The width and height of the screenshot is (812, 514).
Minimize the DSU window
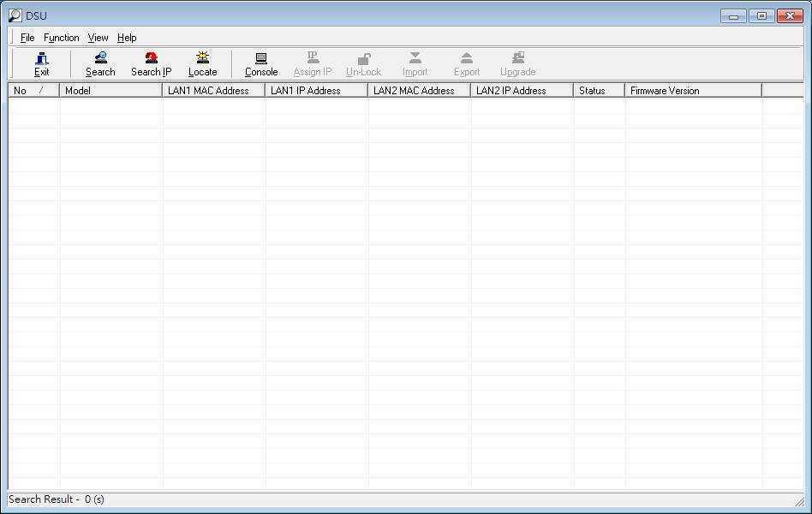coord(733,16)
